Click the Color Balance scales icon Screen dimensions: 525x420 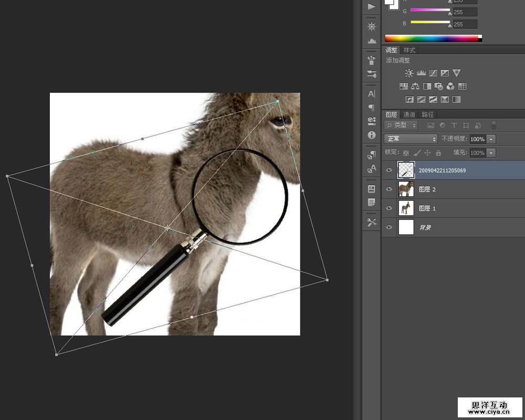click(x=415, y=86)
